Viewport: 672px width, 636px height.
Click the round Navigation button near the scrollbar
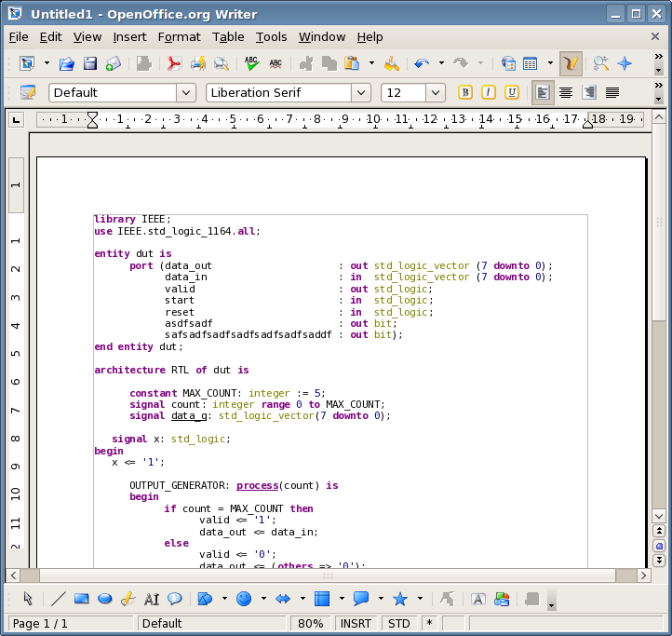click(659, 546)
